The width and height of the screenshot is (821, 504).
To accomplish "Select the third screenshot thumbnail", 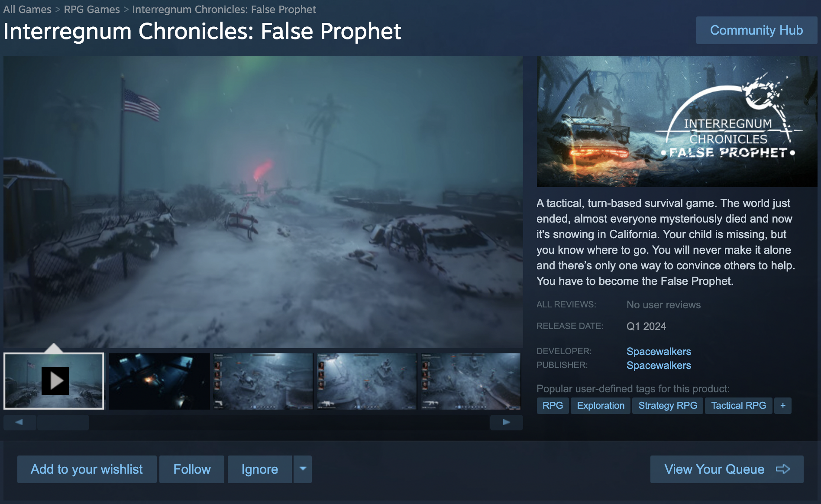I will click(x=263, y=381).
